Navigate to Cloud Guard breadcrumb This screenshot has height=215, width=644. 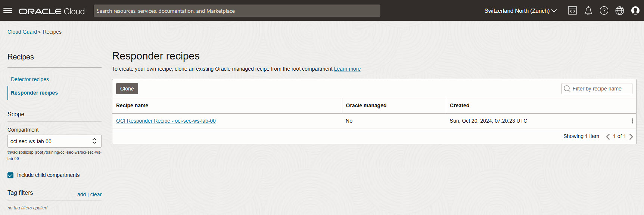click(22, 32)
